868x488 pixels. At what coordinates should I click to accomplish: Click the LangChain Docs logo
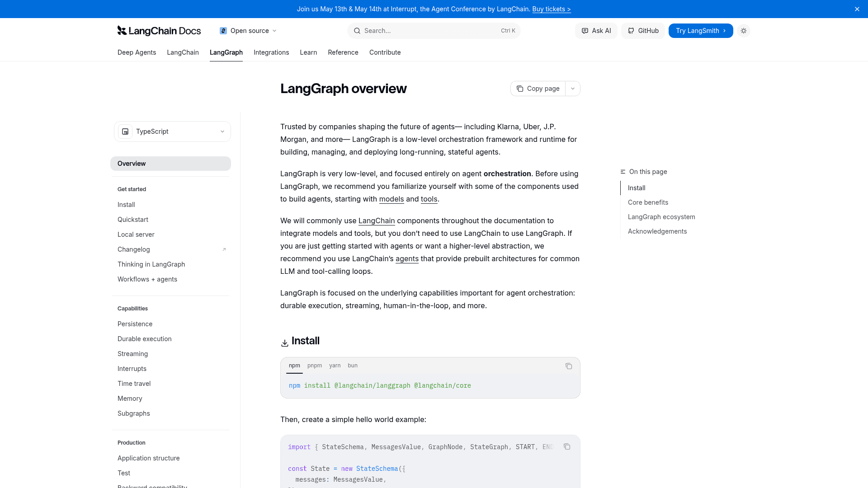tap(159, 31)
